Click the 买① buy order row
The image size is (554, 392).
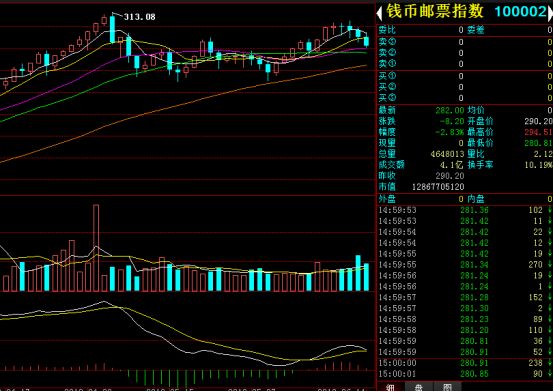point(465,76)
